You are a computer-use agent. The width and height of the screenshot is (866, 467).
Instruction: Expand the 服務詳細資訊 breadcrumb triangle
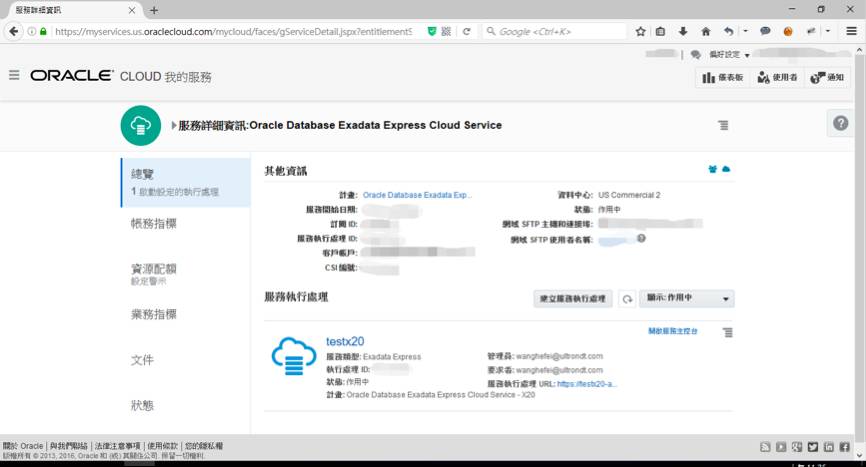click(x=174, y=125)
